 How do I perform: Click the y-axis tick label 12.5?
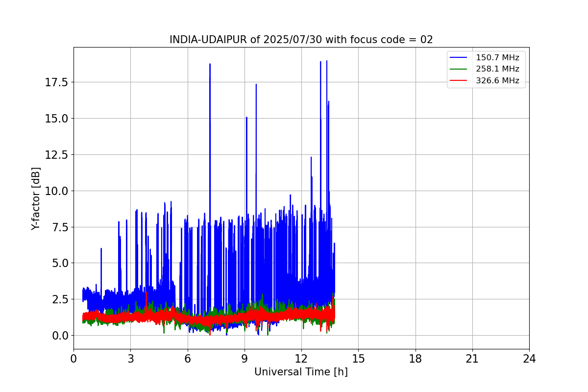point(57,154)
